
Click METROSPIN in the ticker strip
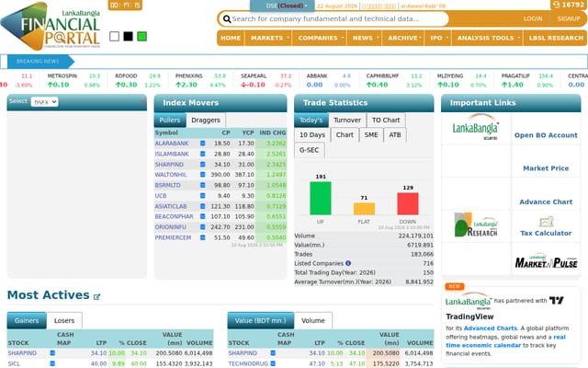pos(62,75)
